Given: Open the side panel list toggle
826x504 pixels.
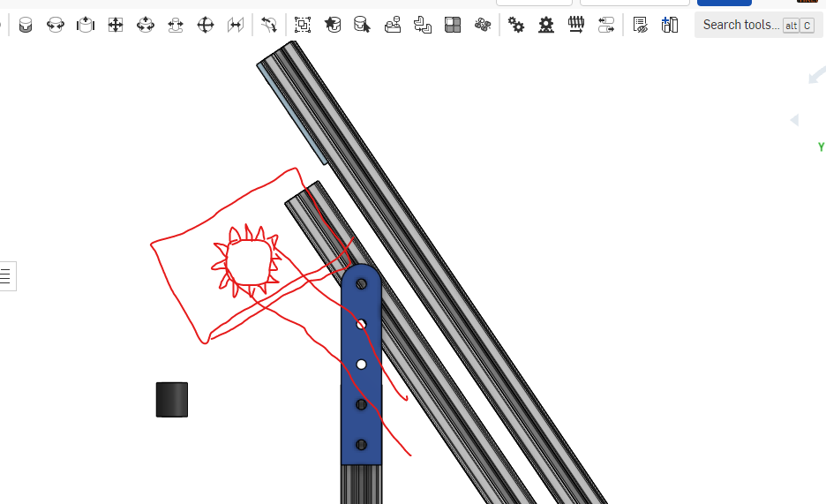Looking at the screenshot, I should (x=6, y=276).
